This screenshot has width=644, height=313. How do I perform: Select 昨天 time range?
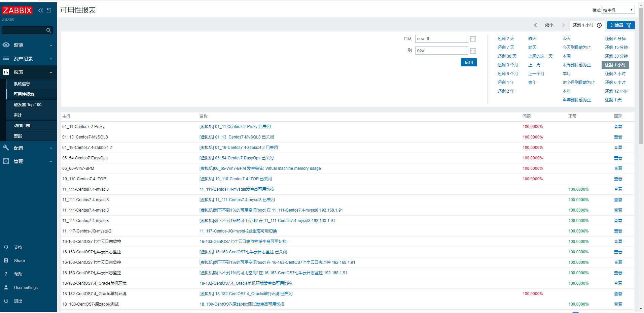click(x=532, y=39)
